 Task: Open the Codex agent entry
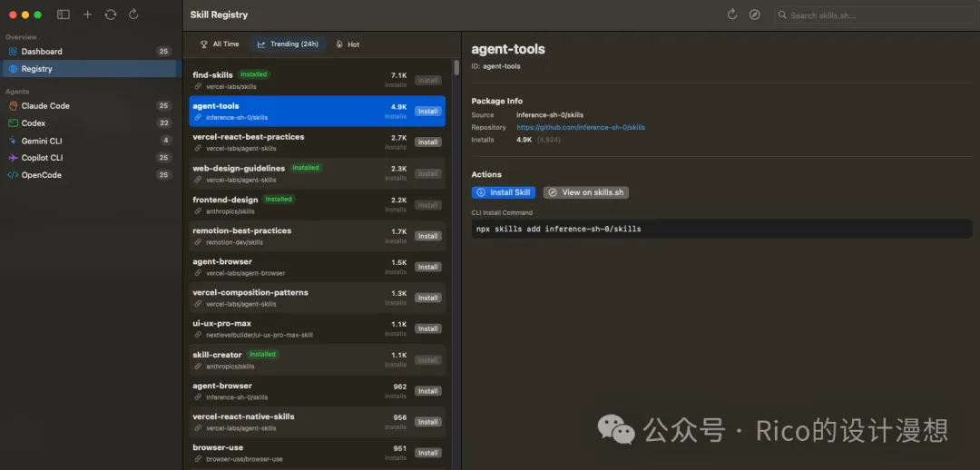(x=34, y=123)
